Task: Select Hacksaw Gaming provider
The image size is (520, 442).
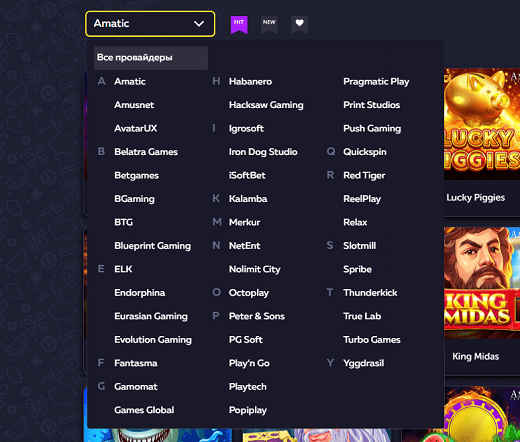Action: click(266, 105)
